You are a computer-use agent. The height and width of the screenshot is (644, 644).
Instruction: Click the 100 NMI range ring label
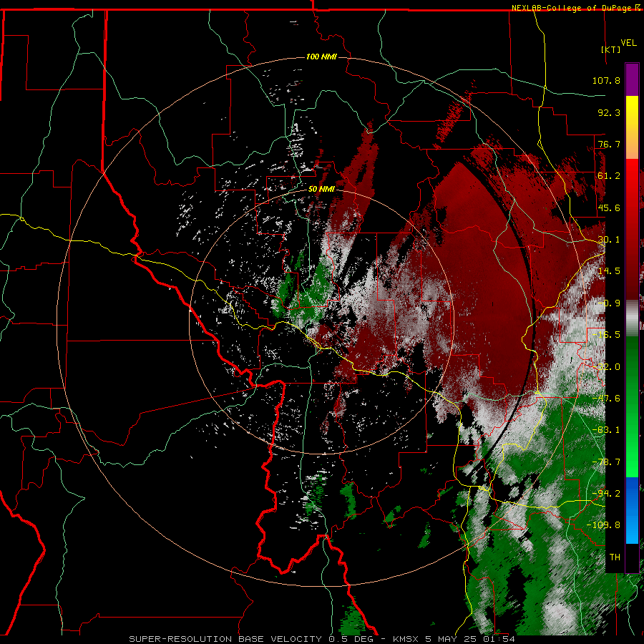click(x=321, y=57)
